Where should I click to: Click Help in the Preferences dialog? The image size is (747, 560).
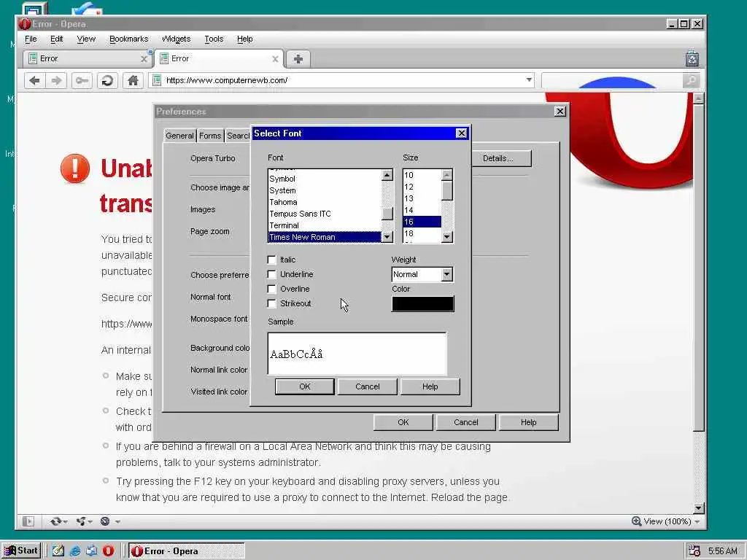point(528,422)
